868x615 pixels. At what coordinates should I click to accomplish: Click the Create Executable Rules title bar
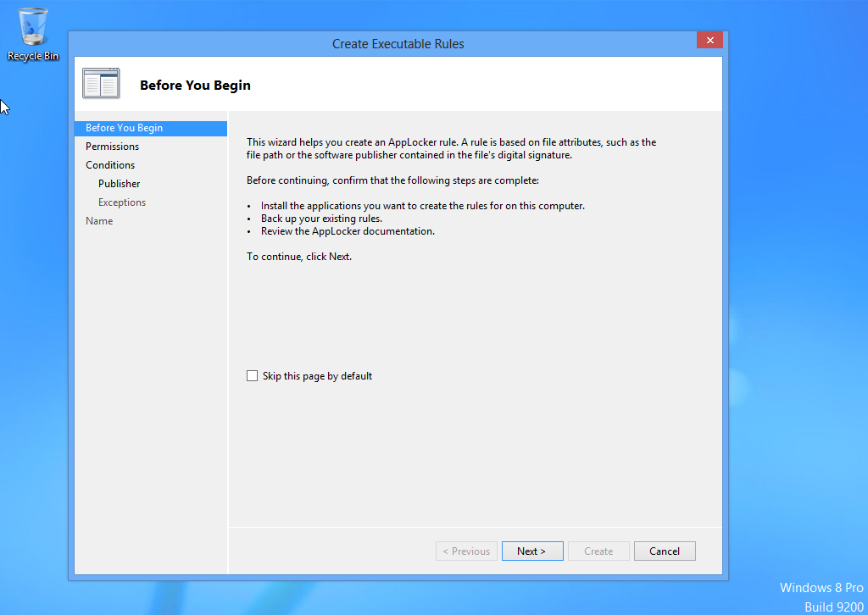(x=398, y=44)
